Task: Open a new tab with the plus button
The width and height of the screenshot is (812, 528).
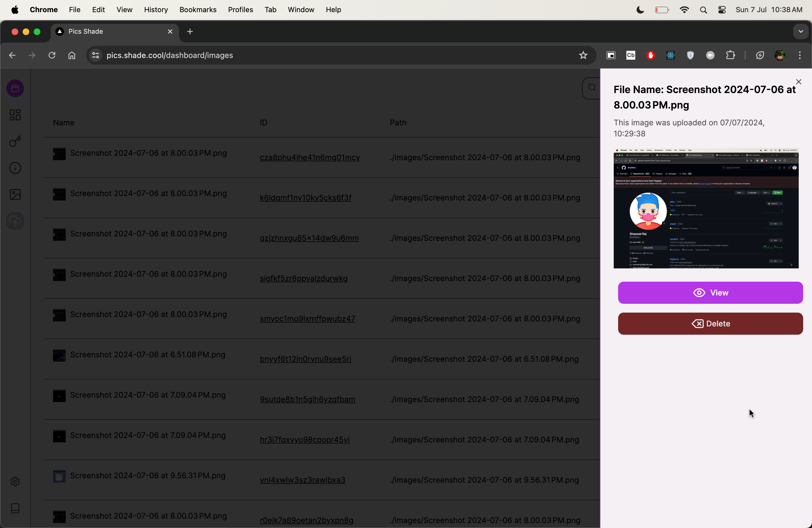Action: [190, 31]
